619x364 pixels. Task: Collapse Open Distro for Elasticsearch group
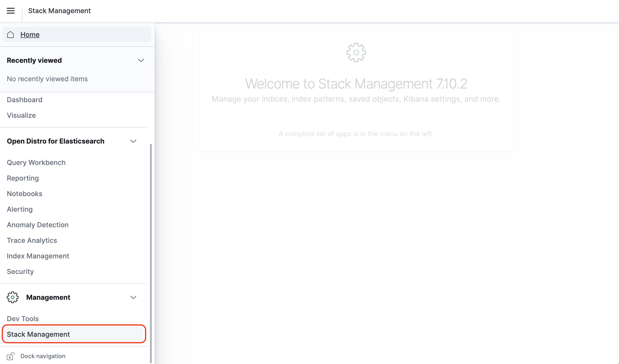point(133,141)
